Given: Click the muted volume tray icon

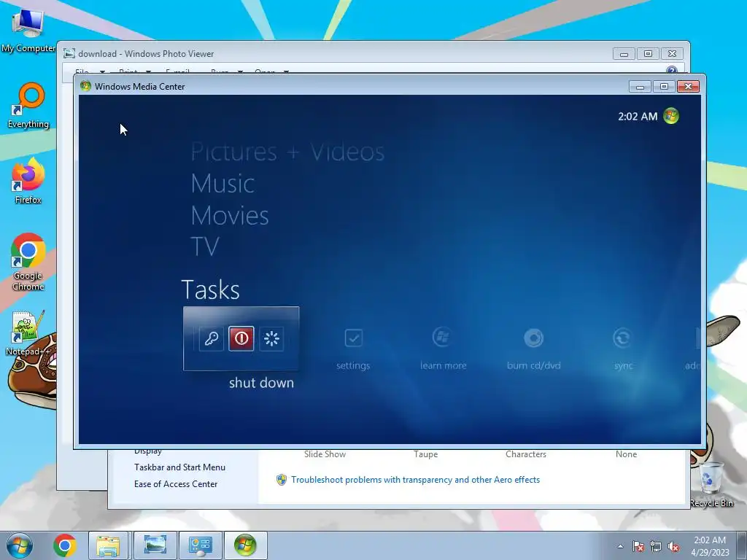Looking at the screenshot, I should (673, 546).
